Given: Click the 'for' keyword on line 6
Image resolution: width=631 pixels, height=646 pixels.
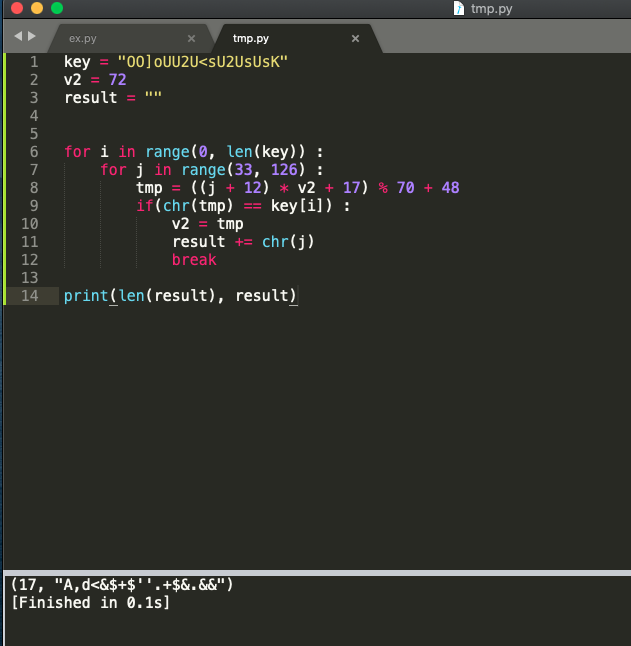Looking at the screenshot, I should tap(77, 152).
